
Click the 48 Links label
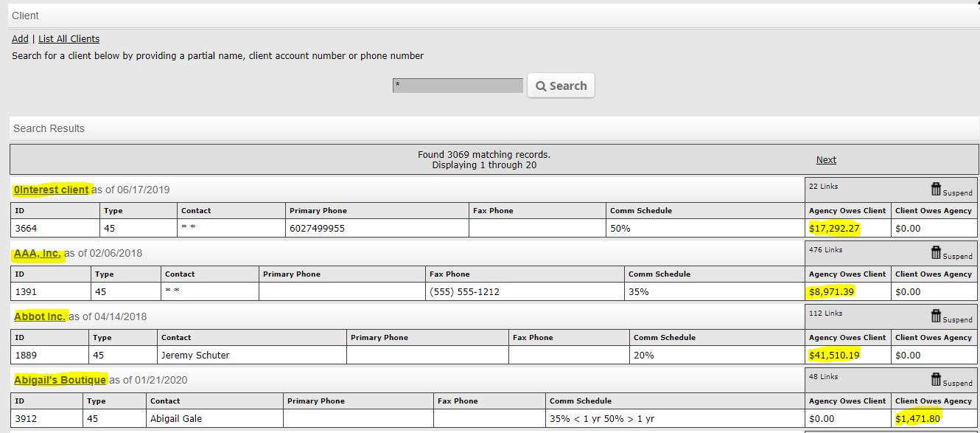(x=823, y=377)
